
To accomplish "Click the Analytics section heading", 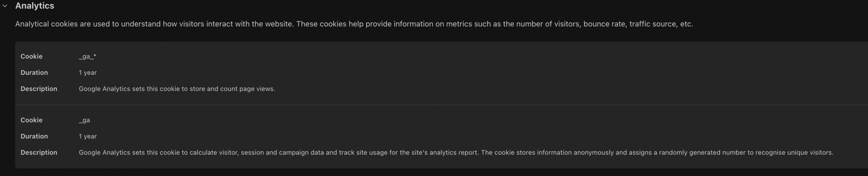I will (35, 6).
